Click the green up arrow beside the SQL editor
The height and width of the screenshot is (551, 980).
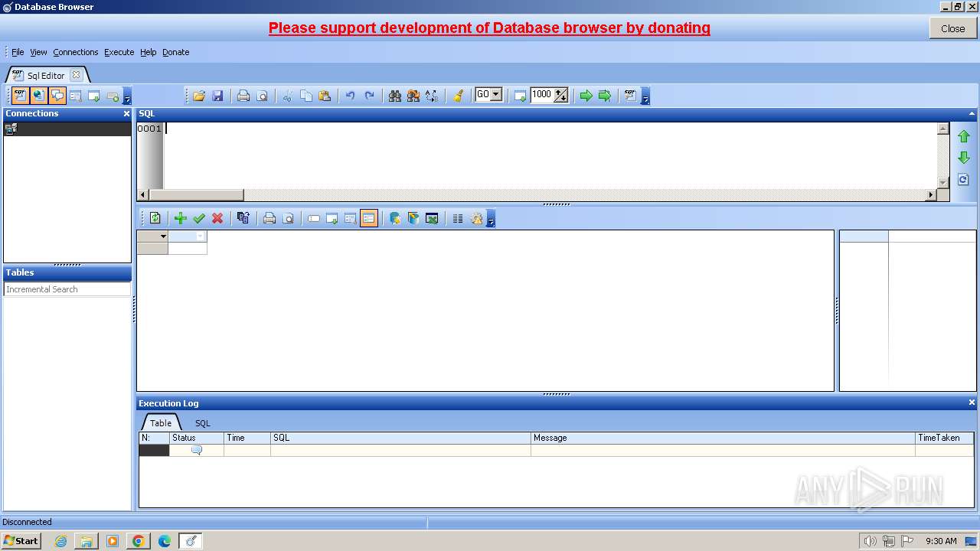964,136
